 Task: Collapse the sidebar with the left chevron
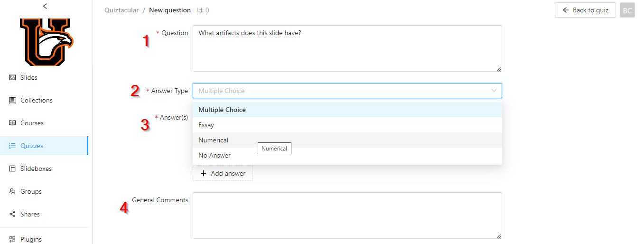(45, 6)
